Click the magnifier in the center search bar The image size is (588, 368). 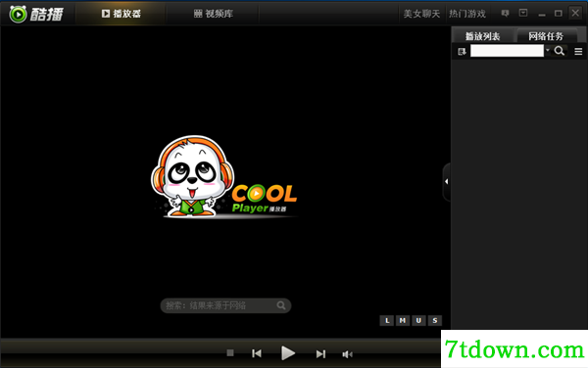coord(281,305)
